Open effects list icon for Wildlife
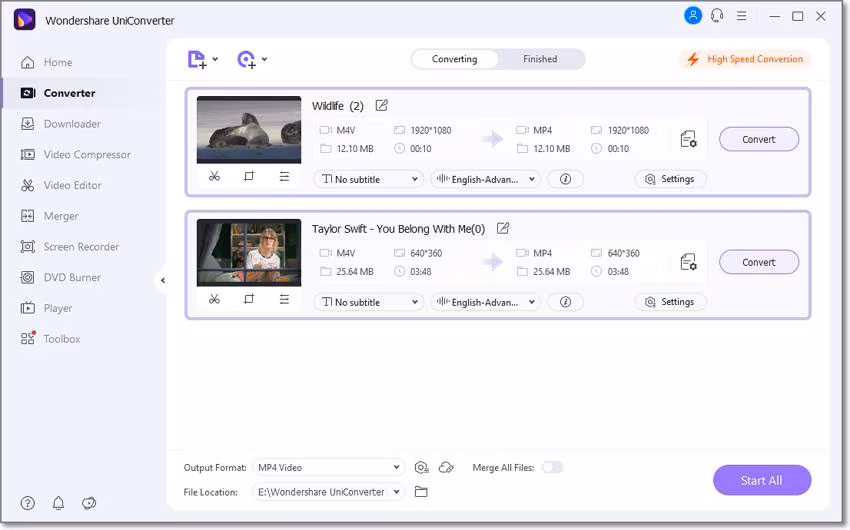Viewport: 850px width, 530px height. (x=284, y=176)
